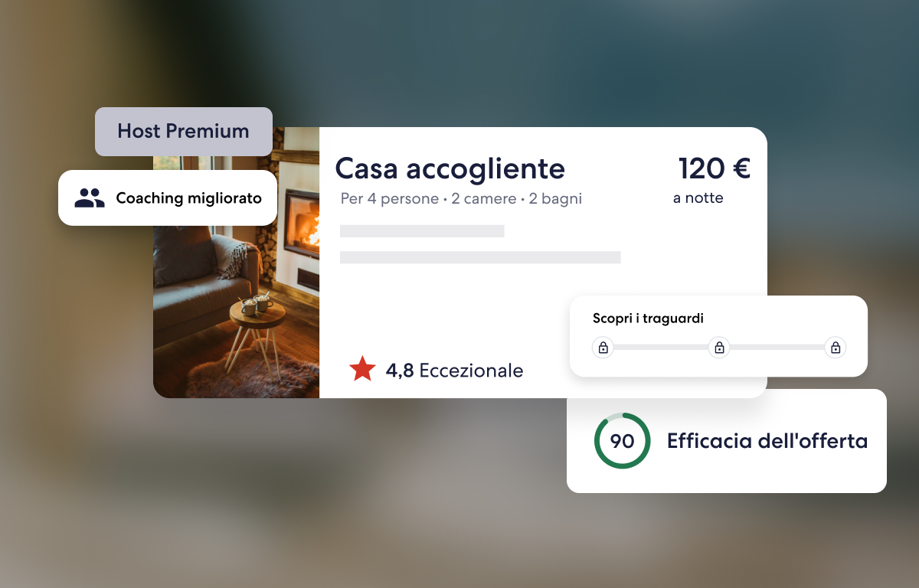This screenshot has width=919, height=588.
Task: Click the green circular 90 score gauge
Action: 622,441
